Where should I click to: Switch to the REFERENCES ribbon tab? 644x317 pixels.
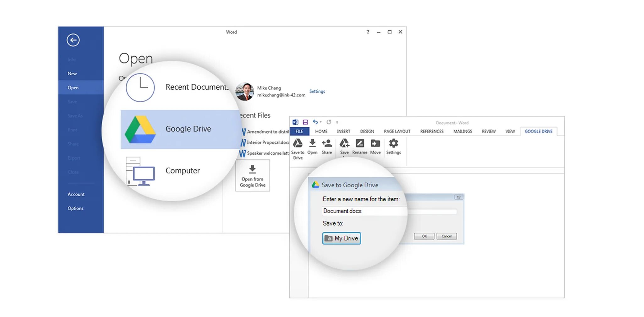[432, 131]
